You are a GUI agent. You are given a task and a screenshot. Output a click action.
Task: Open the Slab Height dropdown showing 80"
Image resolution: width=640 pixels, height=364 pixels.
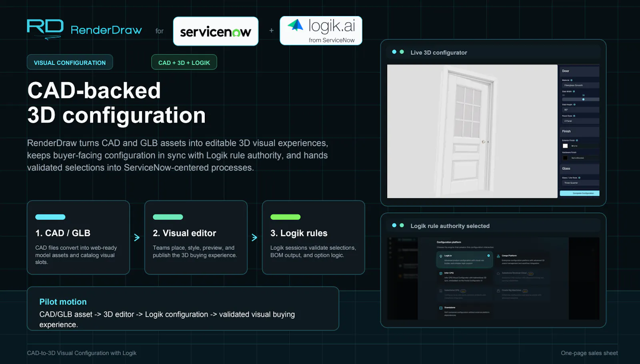(580, 110)
